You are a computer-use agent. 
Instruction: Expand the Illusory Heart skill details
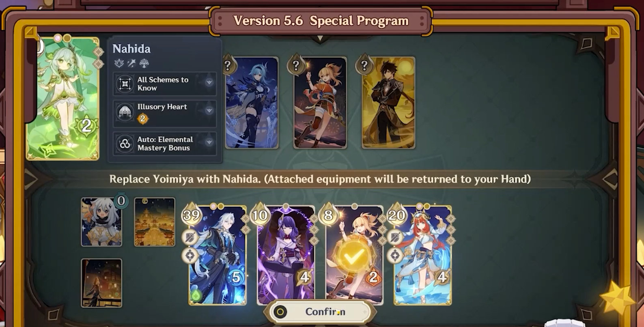tap(209, 110)
